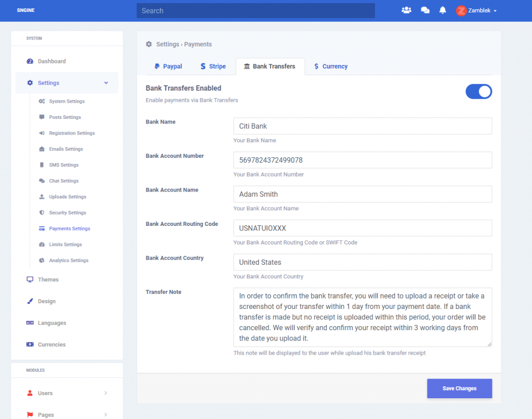
Task: Click the System Settings cogs icon
Action: (x=42, y=101)
